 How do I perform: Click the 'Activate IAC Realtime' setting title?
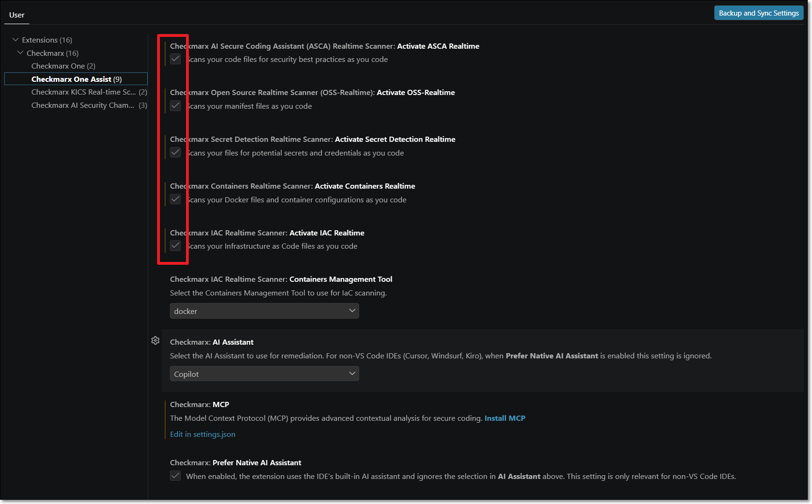[x=327, y=233]
